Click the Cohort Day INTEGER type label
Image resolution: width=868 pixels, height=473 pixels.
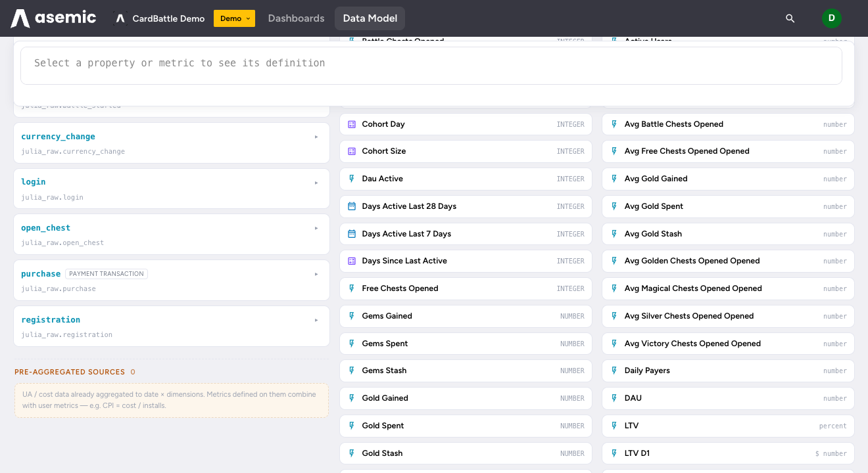point(570,124)
